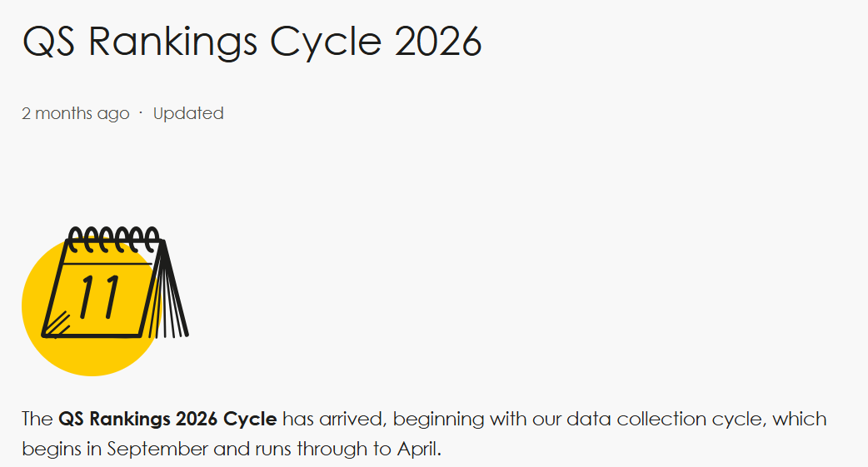This screenshot has width=868, height=467.
Task: Click '2026' in the page heading
Action: (x=438, y=42)
